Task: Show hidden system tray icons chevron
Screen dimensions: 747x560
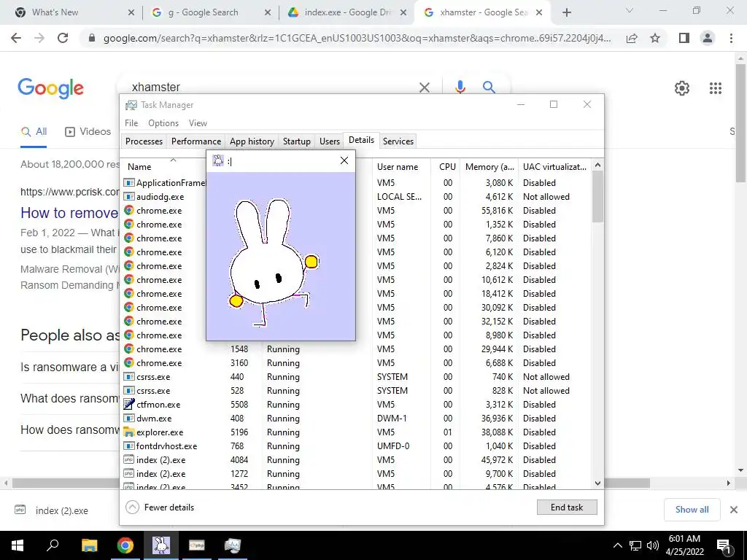Action: [617, 545]
